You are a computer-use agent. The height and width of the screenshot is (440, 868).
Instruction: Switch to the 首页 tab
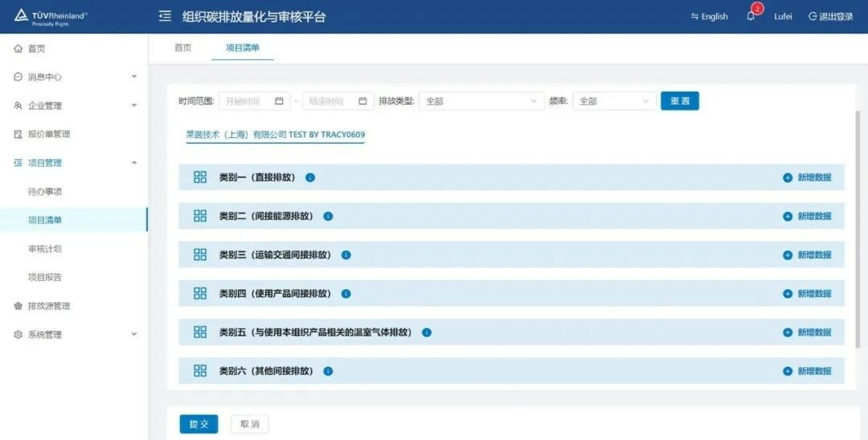[183, 47]
